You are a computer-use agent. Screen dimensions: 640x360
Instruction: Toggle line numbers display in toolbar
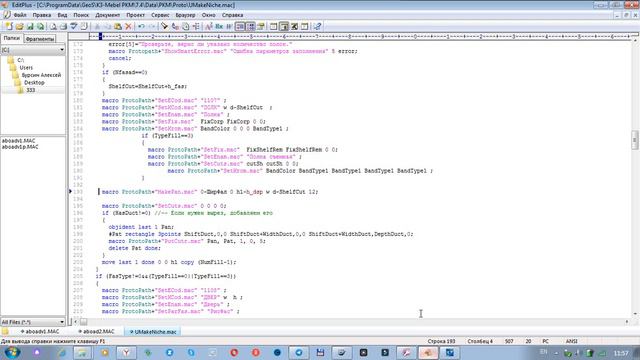click(240, 26)
